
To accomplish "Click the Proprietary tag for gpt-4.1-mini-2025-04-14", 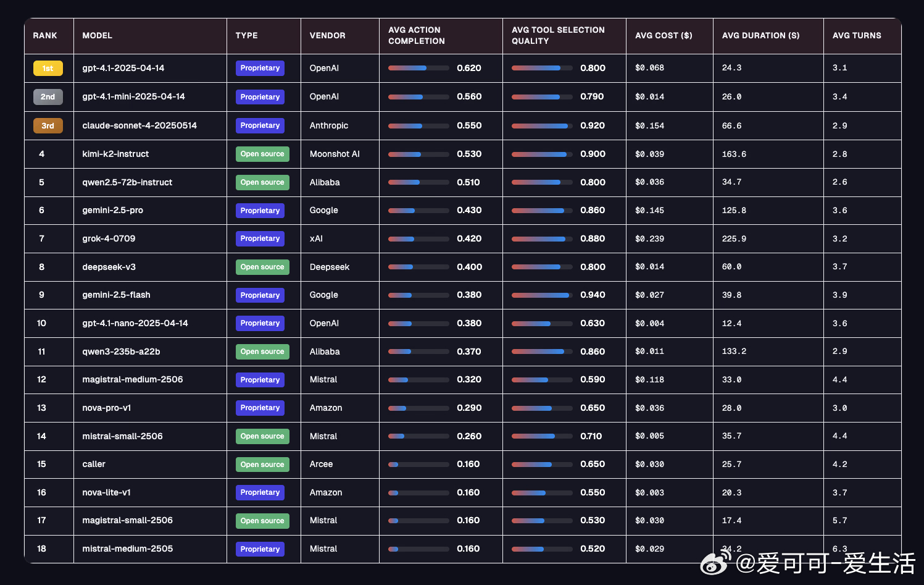I will [x=260, y=97].
